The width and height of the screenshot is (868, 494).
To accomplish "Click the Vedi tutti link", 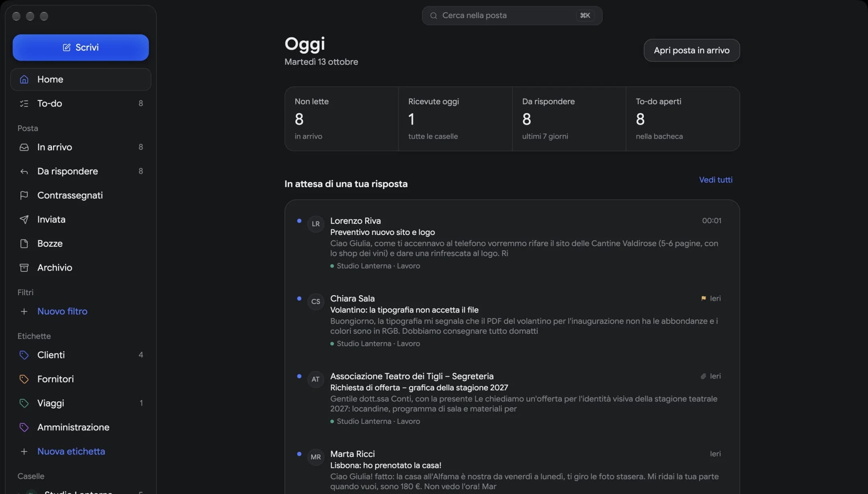I will click(716, 180).
